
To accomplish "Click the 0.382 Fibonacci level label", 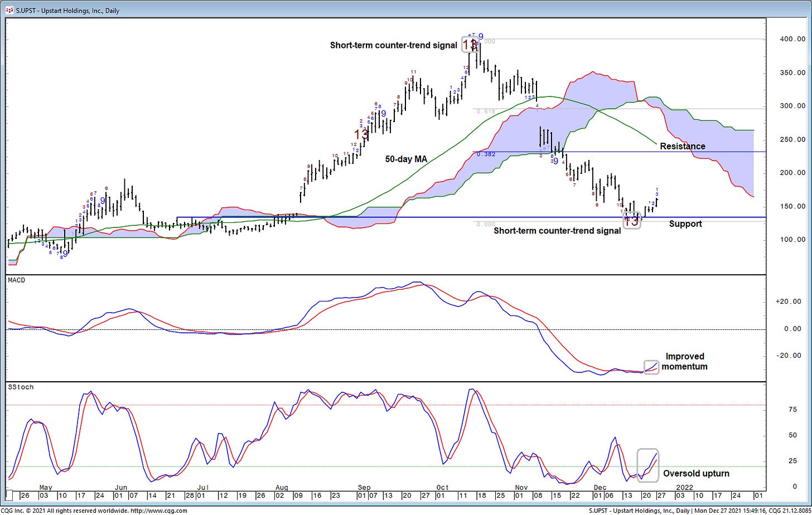I will point(486,154).
